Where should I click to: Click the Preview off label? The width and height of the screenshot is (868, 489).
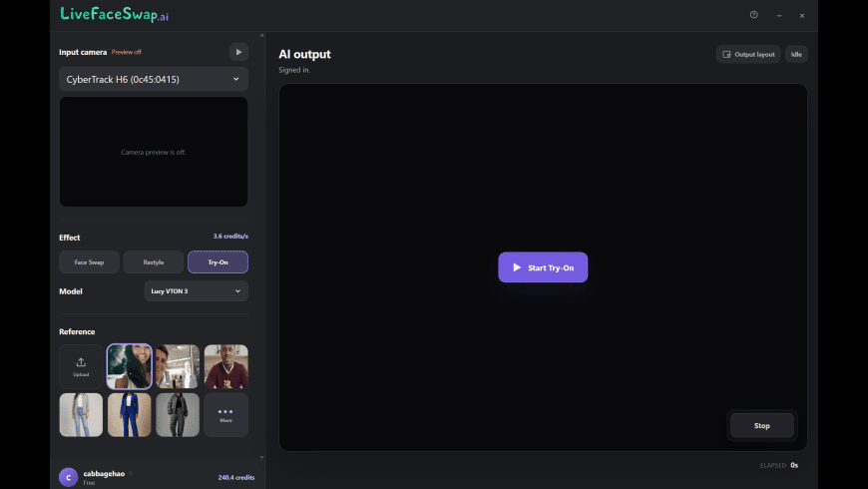click(127, 52)
